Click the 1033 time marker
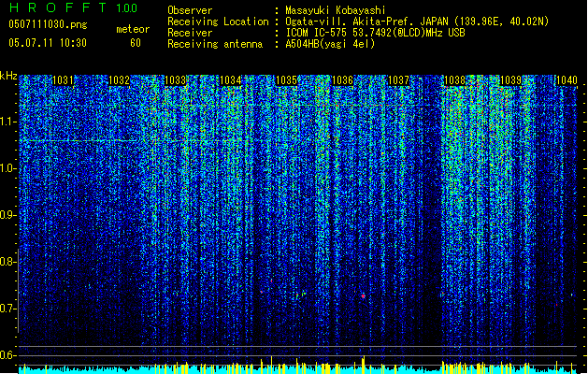Screen dimensions: 588x374 click(175, 80)
